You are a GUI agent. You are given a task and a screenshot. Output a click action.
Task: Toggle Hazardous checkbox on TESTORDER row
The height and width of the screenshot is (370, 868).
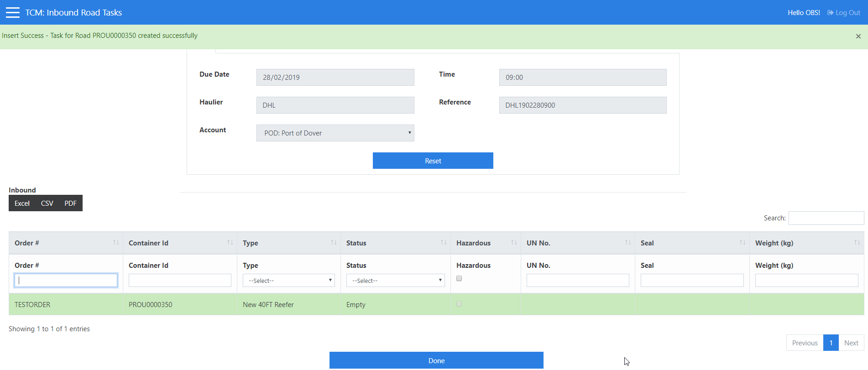tap(459, 304)
